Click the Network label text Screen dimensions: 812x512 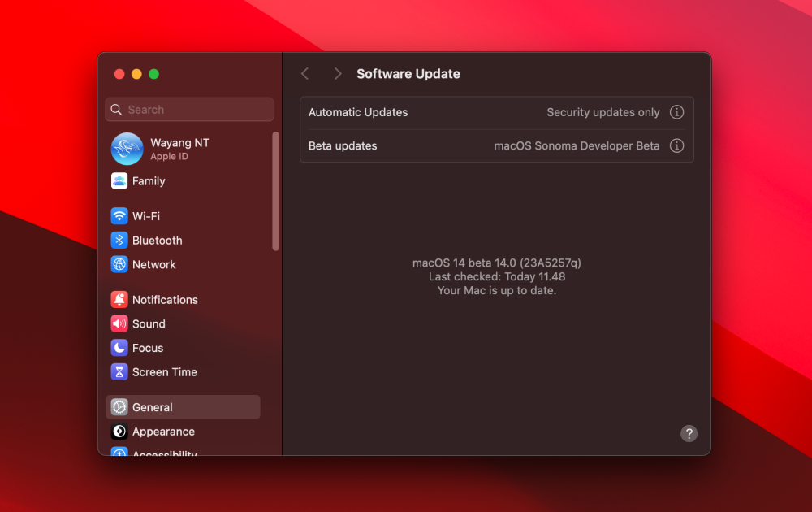tap(154, 264)
